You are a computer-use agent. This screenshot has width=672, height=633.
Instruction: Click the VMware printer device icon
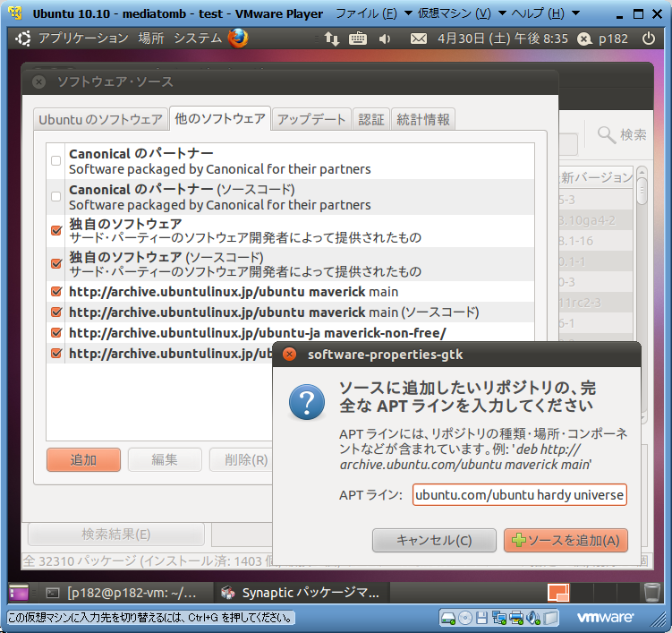click(516, 618)
